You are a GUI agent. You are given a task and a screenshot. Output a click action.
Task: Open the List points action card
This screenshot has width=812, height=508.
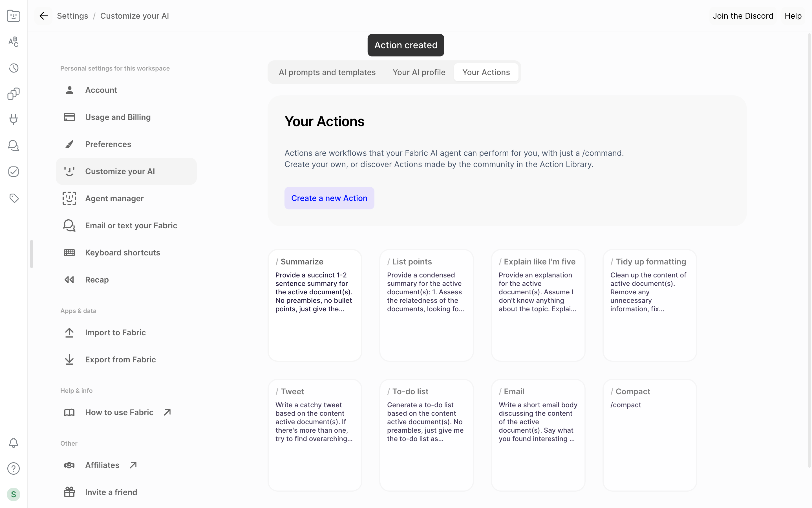(427, 305)
